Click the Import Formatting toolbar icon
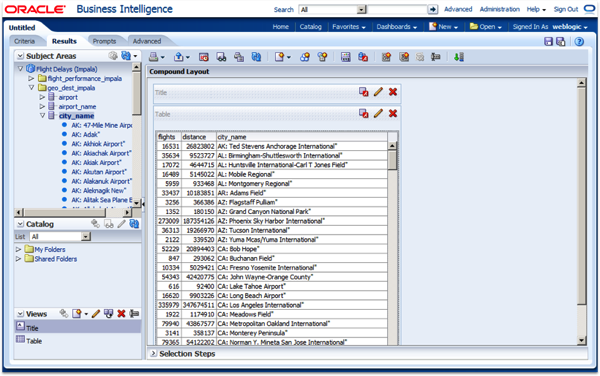600x376 pixels. (x=363, y=57)
